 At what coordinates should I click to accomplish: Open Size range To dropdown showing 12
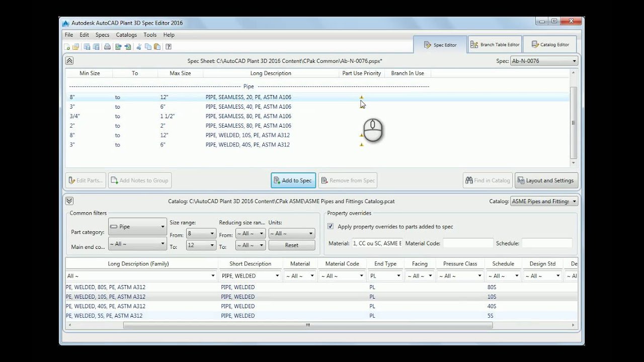pyautogui.click(x=201, y=245)
